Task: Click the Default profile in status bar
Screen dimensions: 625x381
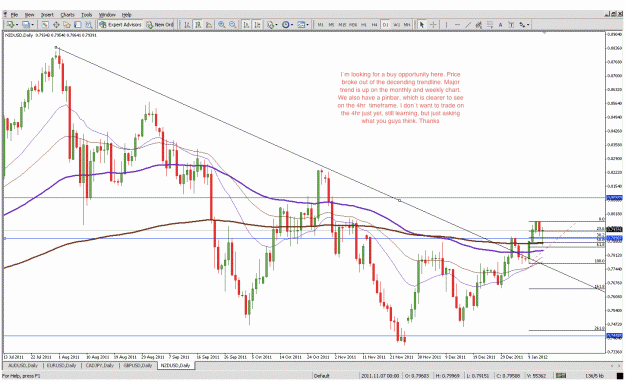Action: coord(321,375)
